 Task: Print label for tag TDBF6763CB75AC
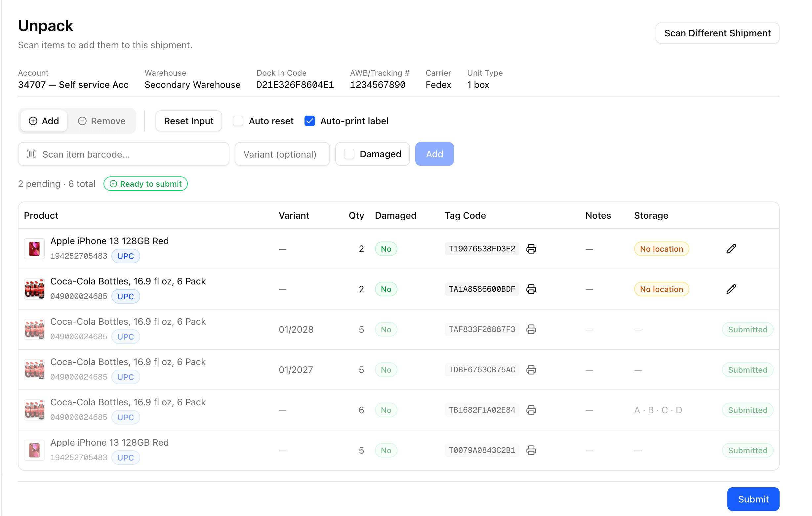[x=531, y=370]
